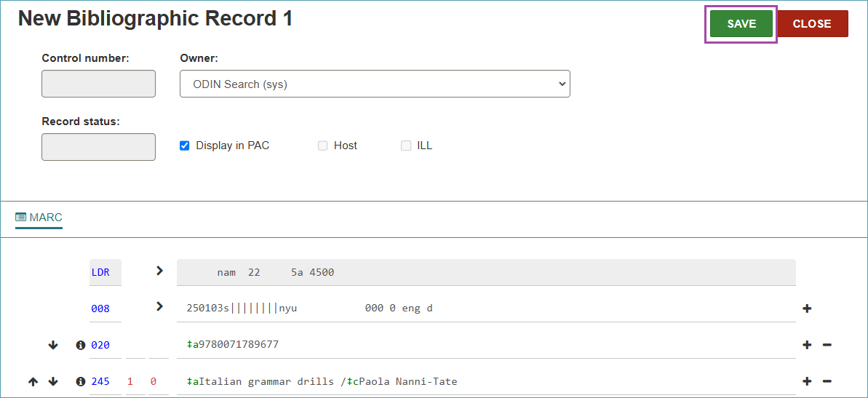Save the bibliographic record

(x=741, y=24)
